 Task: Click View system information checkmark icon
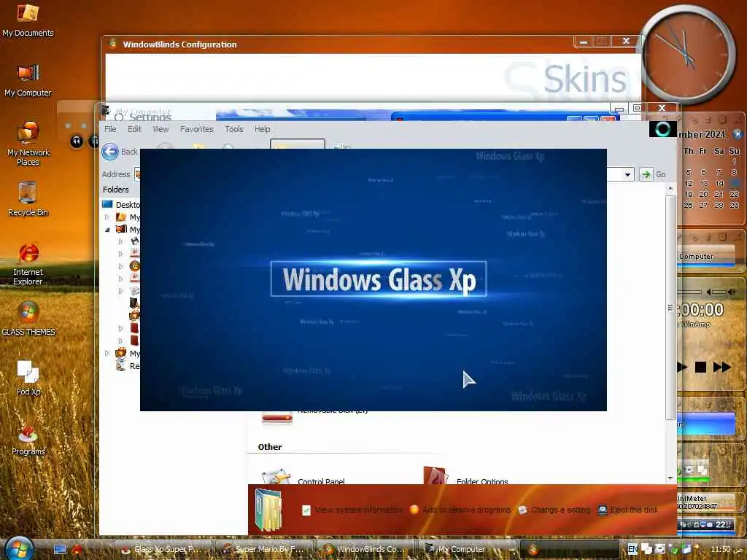coord(306,510)
